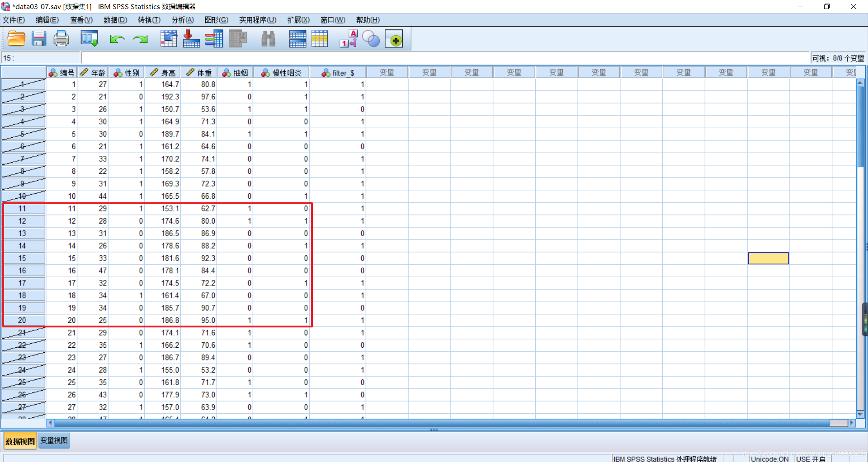Open the Recall recently used dialogs icon
The width and height of the screenshot is (868, 462).
(x=89, y=39)
